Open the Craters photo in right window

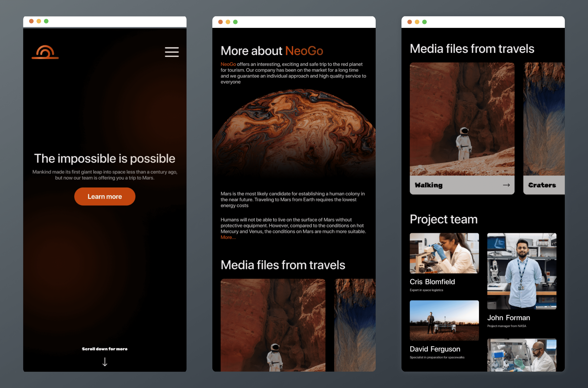tap(544, 119)
